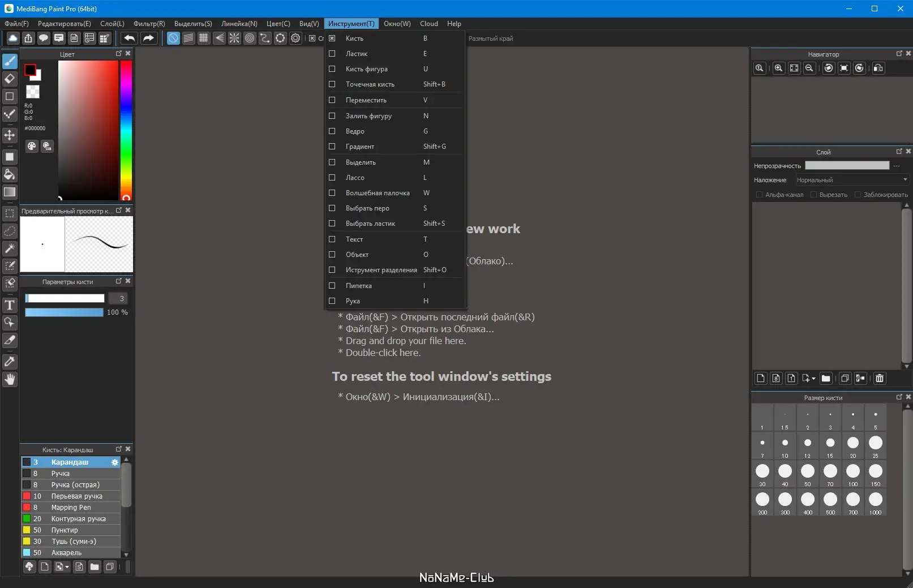The width and height of the screenshot is (913, 588).
Task: Click the brush size slider in Параметры кисти
Action: click(65, 298)
